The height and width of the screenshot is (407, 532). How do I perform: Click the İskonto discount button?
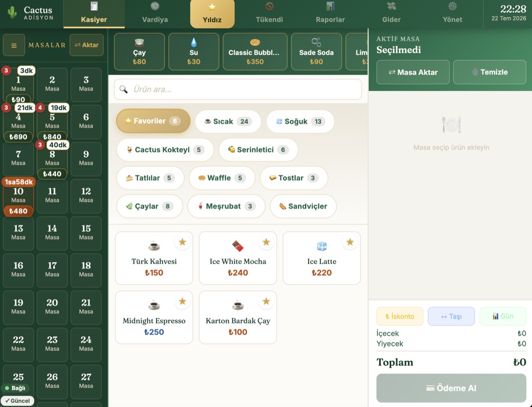click(x=400, y=316)
